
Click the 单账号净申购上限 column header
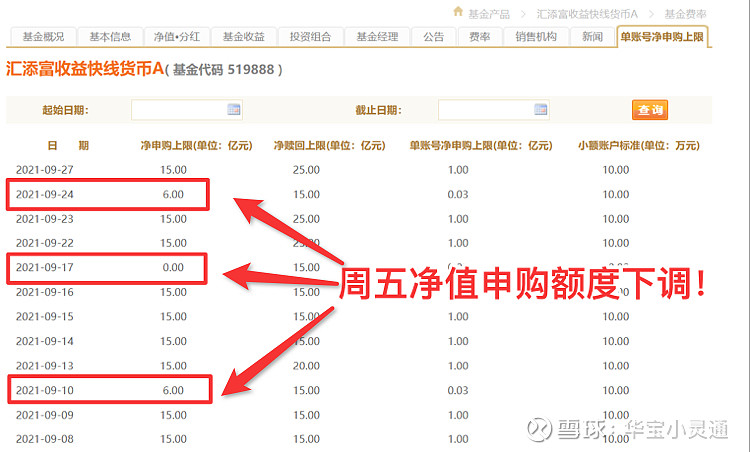coord(481,145)
